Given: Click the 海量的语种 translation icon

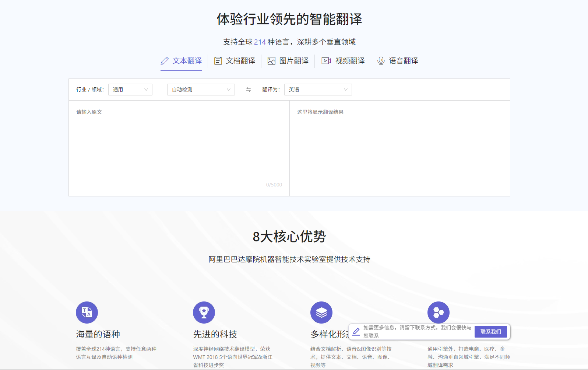Looking at the screenshot, I should tap(87, 313).
